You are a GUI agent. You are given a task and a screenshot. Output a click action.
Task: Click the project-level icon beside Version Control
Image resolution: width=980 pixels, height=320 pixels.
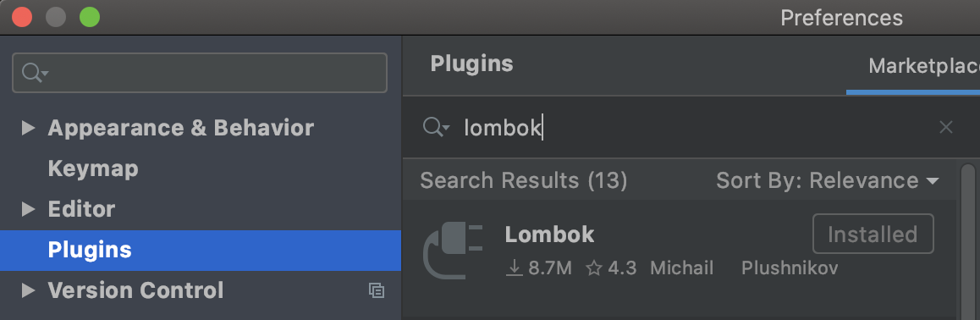[377, 290]
